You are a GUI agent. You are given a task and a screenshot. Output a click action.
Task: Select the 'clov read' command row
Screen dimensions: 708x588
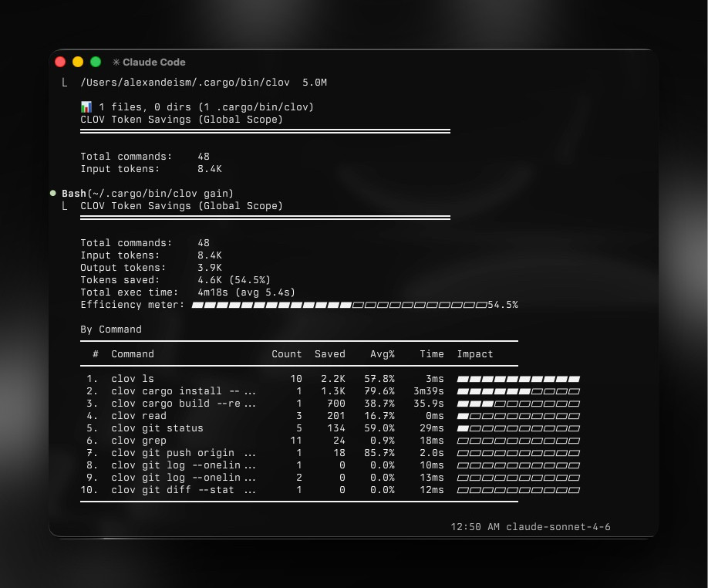point(330,415)
